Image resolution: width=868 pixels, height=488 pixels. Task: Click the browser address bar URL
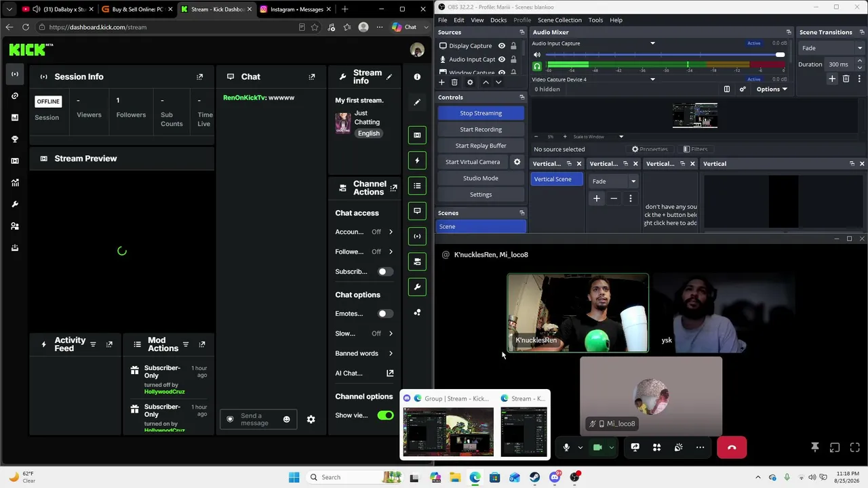tap(98, 27)
